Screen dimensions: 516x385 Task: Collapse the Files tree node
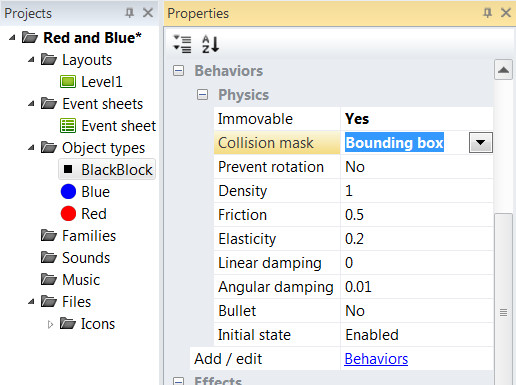31,302
